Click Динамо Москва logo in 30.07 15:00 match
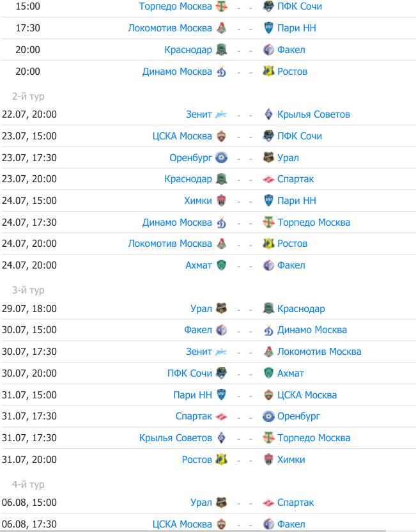 click(269, 330)
